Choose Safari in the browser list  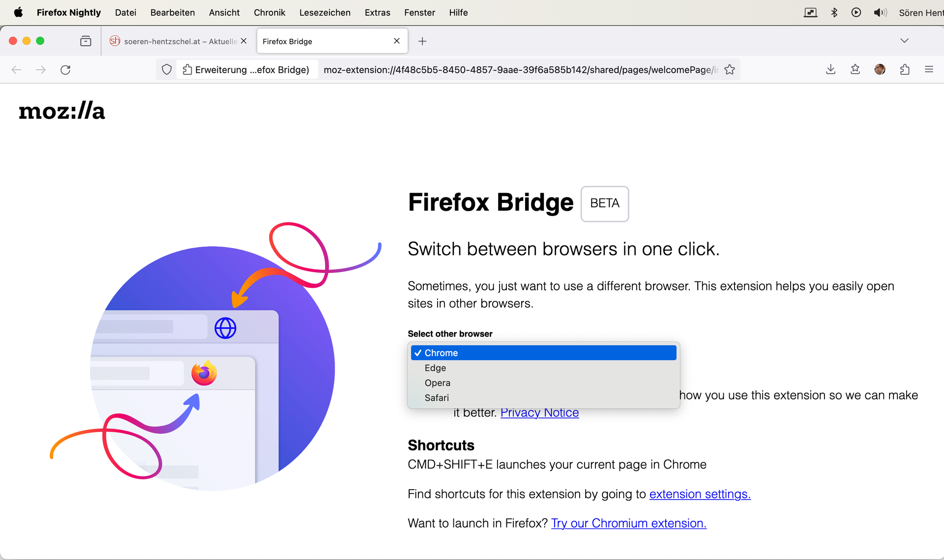coord(437,398)
